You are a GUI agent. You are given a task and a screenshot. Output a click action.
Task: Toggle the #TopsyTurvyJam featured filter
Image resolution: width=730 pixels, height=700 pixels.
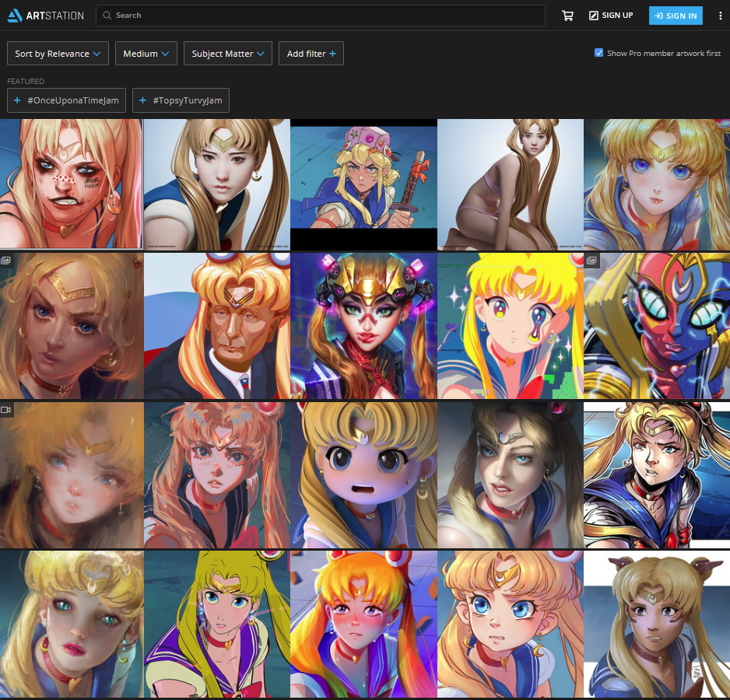tap(181, 100)
